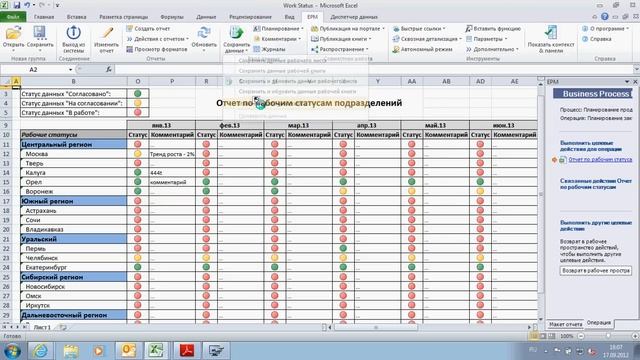Screen dimensions: 640x360
Task: Click the Открыть (Open) folder icon
Action: point(13,33)
